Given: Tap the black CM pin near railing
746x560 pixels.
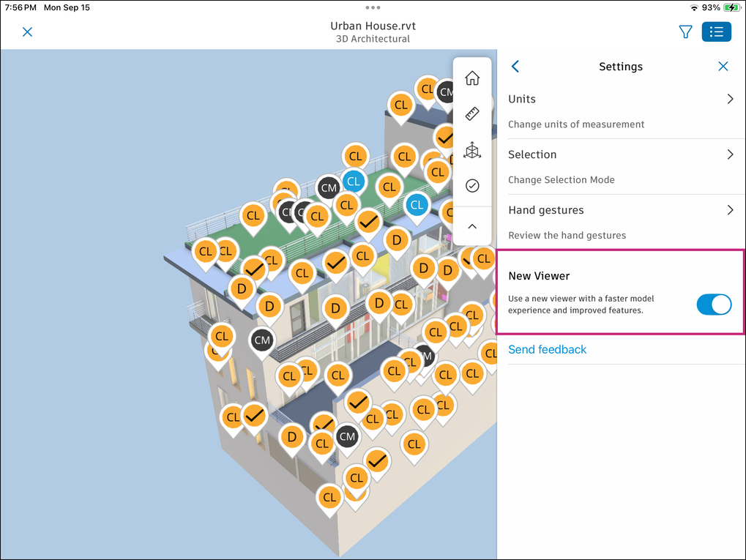Looking at the screenshot, I should (x=328, y=188).
